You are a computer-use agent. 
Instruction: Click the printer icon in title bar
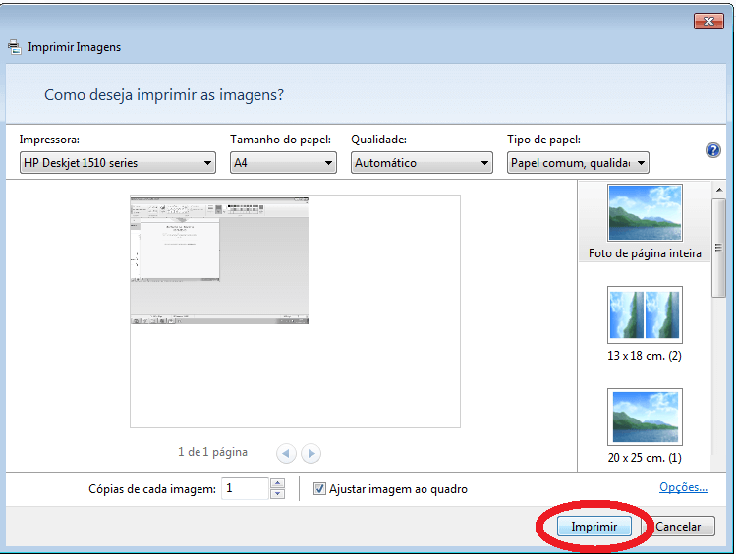coord(14,46)
